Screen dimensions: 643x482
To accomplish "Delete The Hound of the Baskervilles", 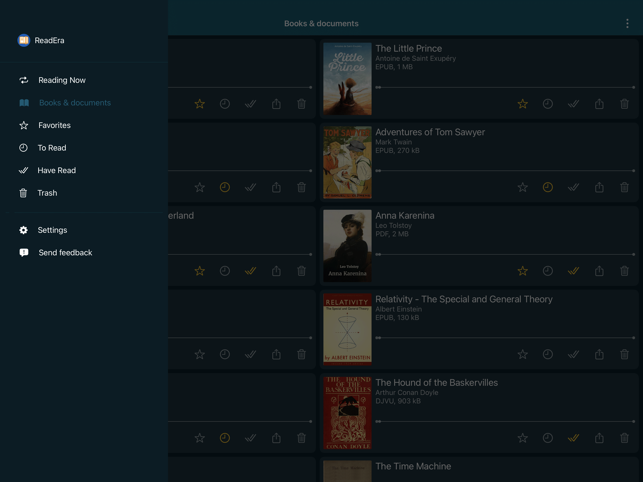I will pyautogui.click(x=625, y=438).
